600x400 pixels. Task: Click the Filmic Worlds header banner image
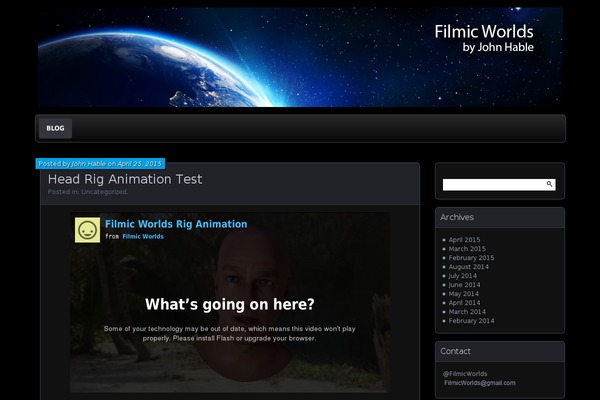[300, 57]
